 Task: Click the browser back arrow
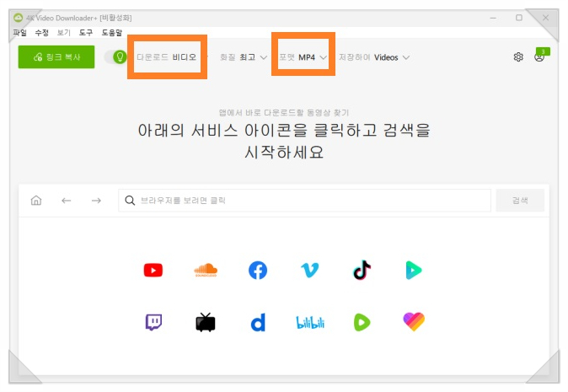67,201
